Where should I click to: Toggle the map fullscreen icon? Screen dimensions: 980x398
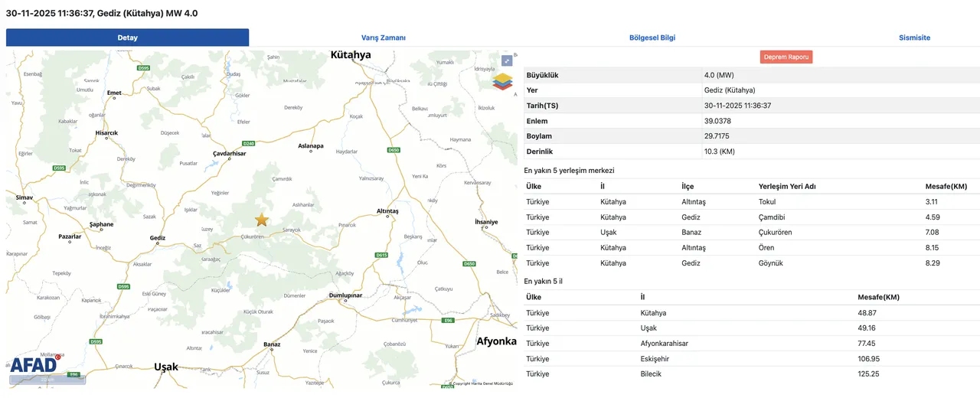pyautogui.click(x=507, y=60)
